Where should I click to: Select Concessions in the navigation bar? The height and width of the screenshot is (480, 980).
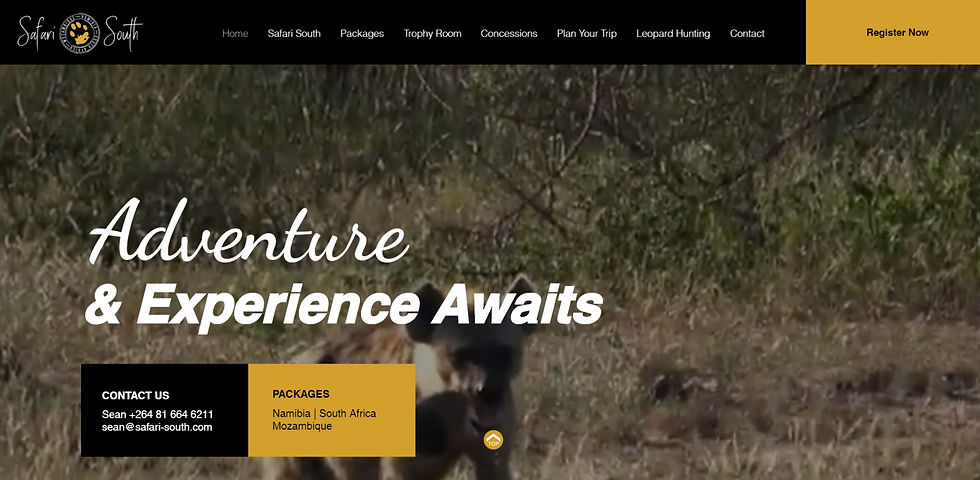click(509, 33)
